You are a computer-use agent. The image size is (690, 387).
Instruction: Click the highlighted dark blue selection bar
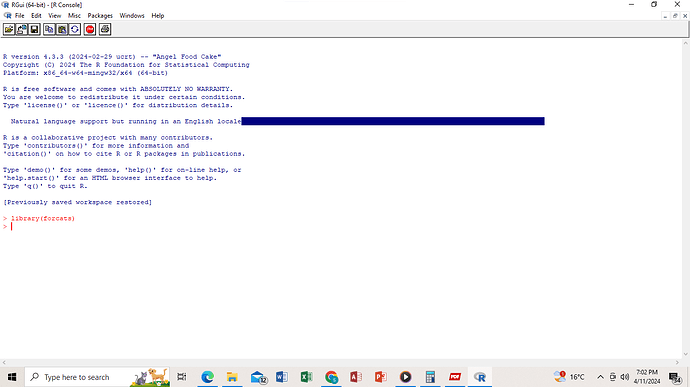tap(393, 121)
